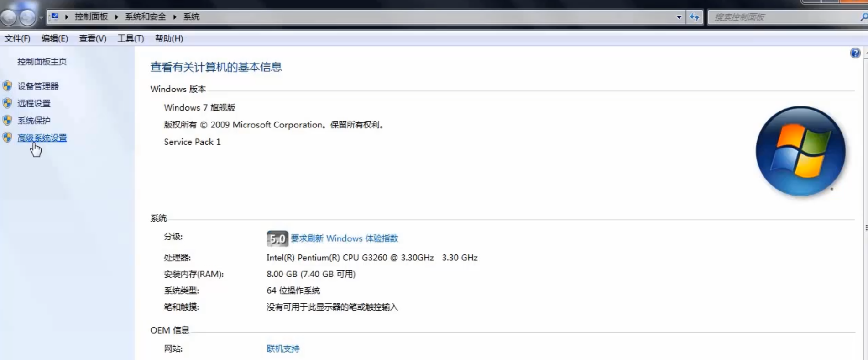
Task: Click the 5.0 experience index score badge
Action: [x=277, y=238]
